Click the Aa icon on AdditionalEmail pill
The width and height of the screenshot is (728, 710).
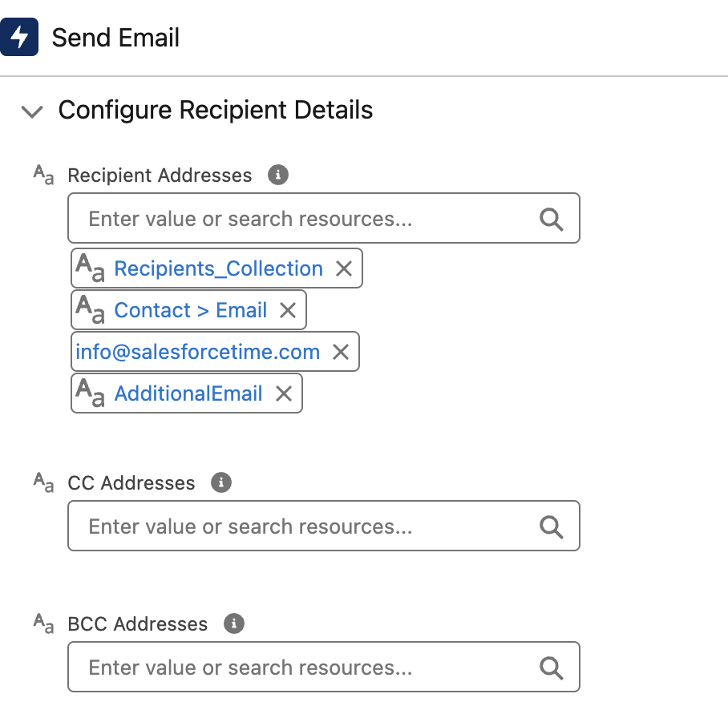(91, 393)
